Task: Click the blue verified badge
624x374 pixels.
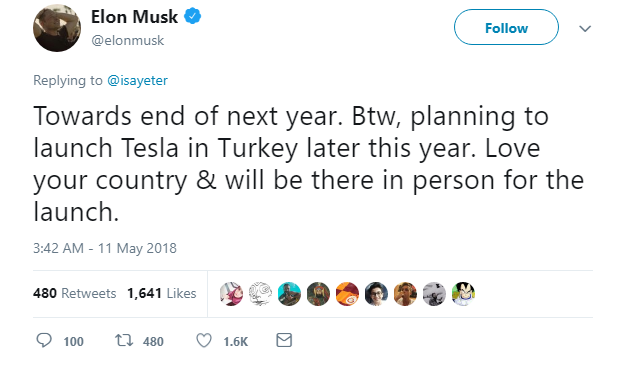Action: 193,17
